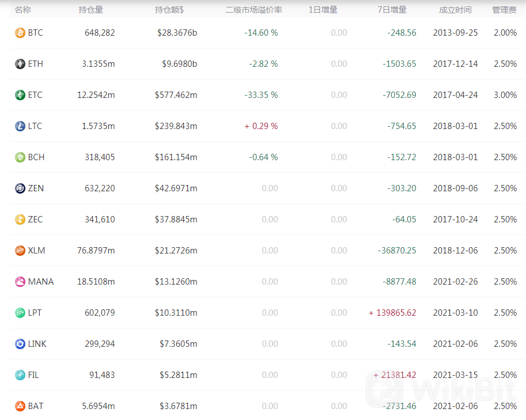Click the Filecoin FIL coin icon
Screen dimensions: 526x420
pyautogui.click(x=20, y=374)
